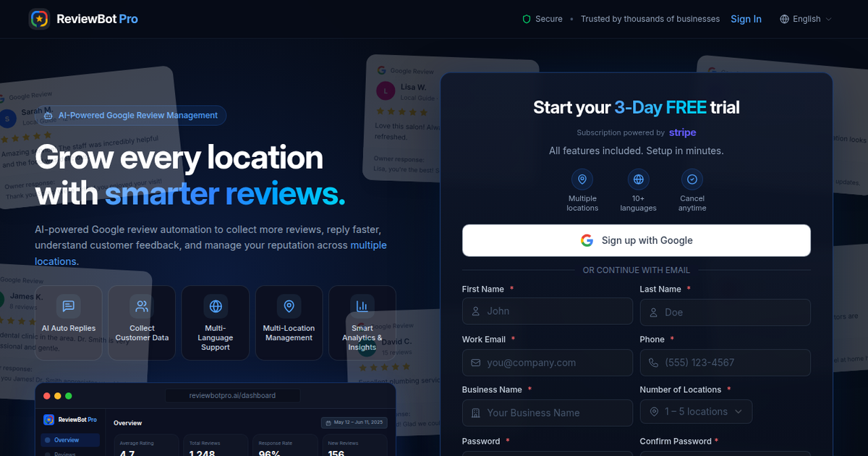
Task: Click the ReviewBot Pro logo icon
Action: click(39, 19)
